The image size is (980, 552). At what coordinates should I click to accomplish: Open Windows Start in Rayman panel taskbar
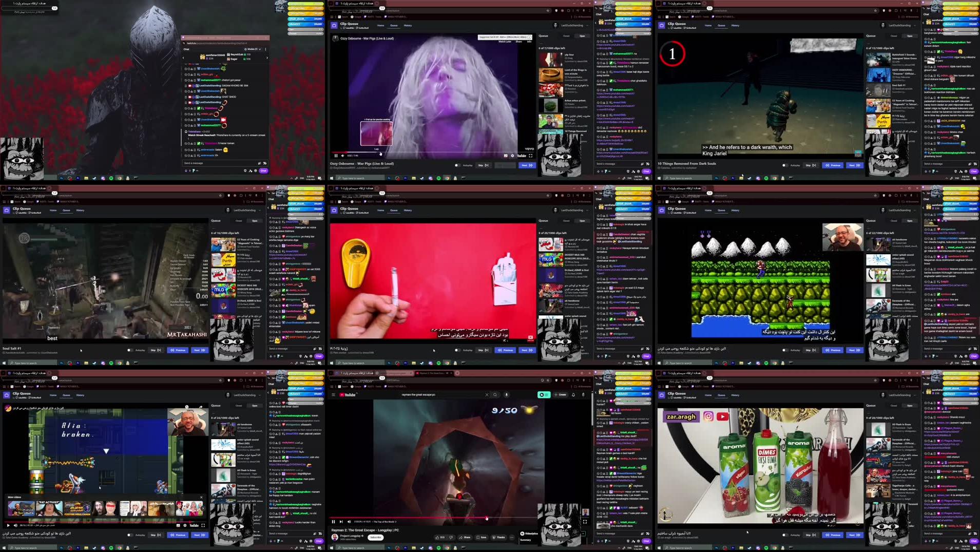click(332, 548)
